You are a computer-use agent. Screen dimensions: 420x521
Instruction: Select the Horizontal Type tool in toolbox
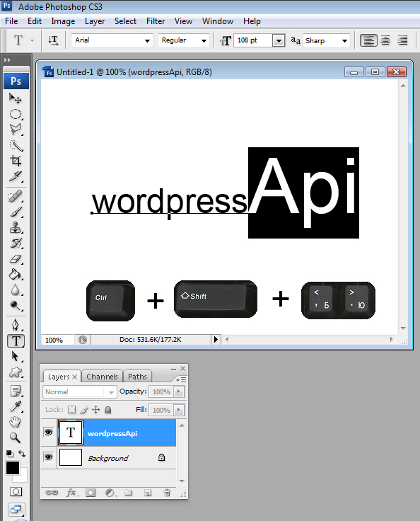pos(16,341)
